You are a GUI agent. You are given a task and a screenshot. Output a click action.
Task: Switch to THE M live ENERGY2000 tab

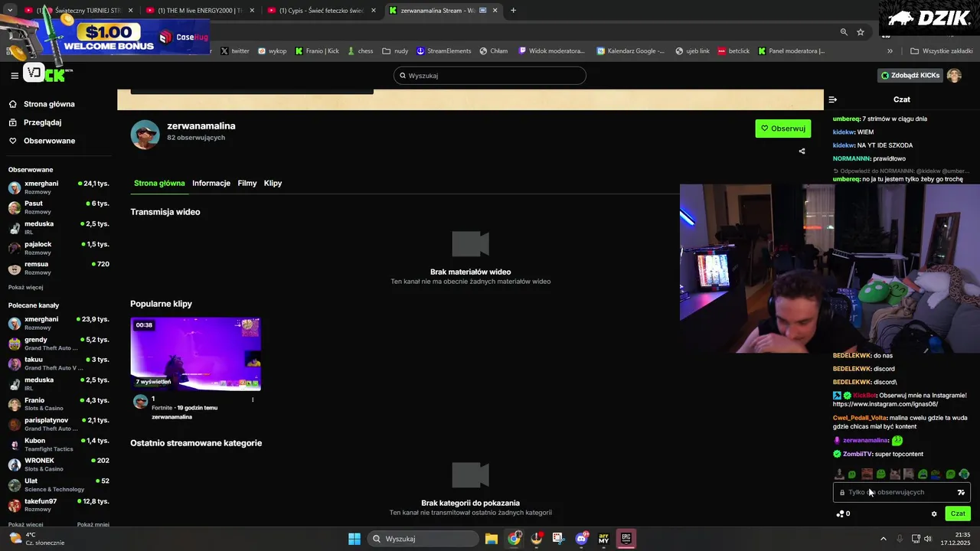201,11
